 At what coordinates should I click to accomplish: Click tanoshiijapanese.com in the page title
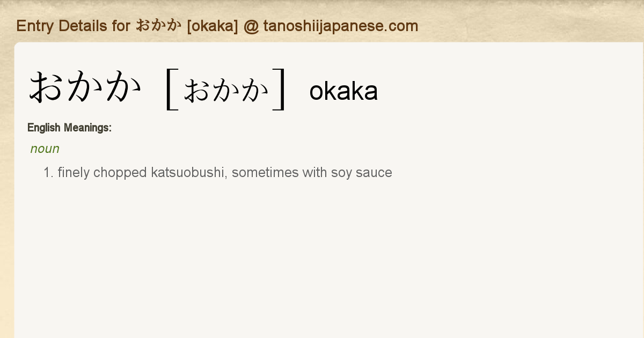[x=340, y=26]
